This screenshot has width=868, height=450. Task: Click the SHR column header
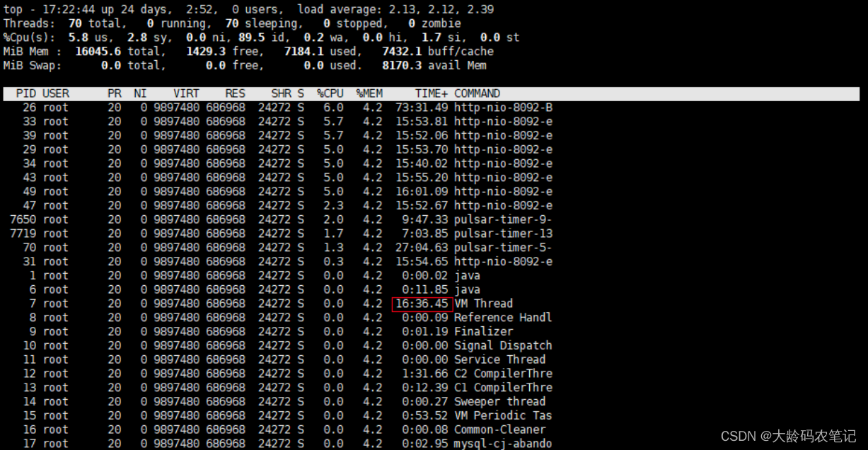[x=281, y=93]
